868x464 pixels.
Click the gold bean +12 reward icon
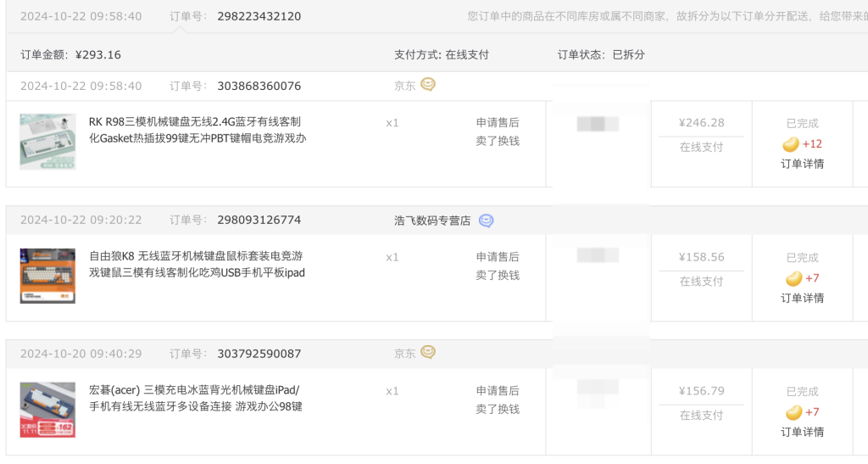[791, 144]
